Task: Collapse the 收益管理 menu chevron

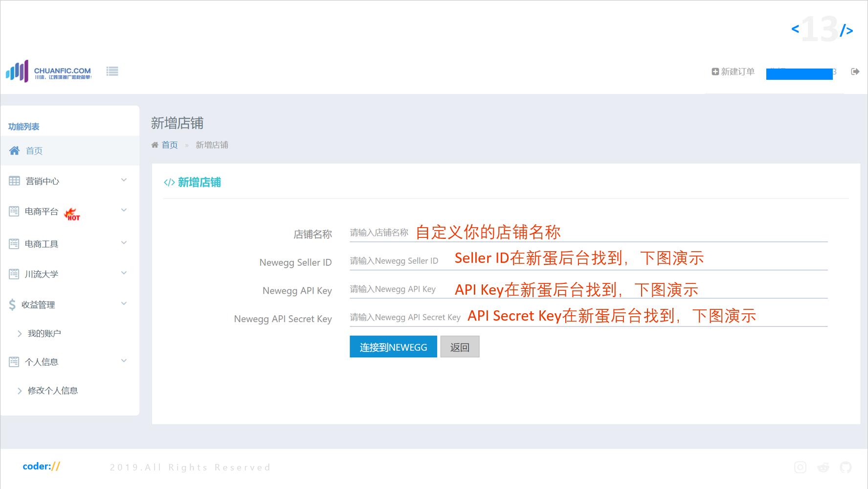Action: pyautogui.click(x=124, y=303)
